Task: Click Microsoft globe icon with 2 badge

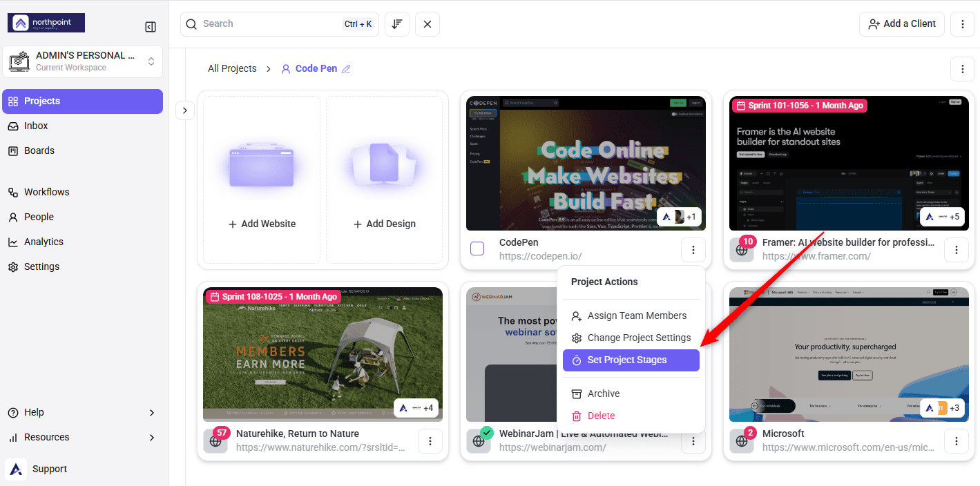Action: 742,440
